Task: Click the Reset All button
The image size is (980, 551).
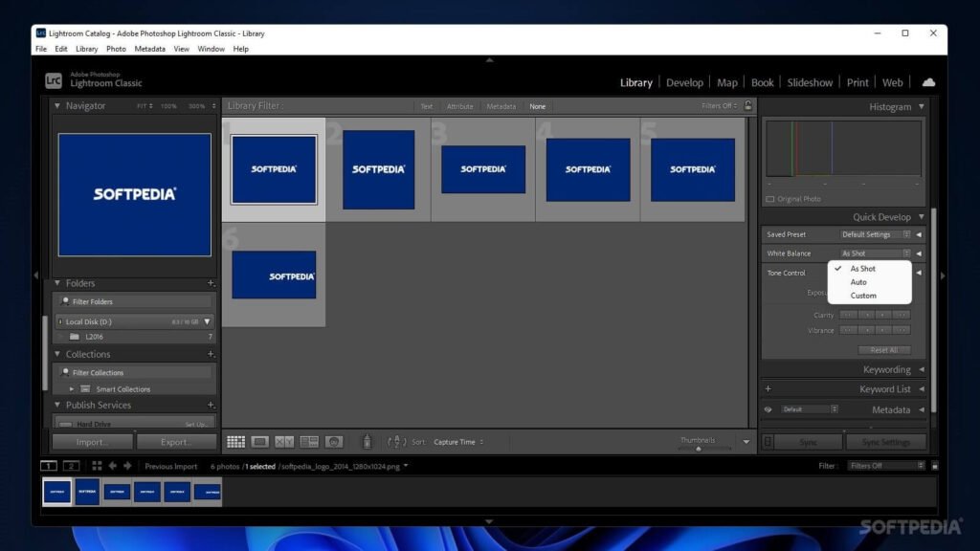Action: pyautogui.click(x=883, y=350)
